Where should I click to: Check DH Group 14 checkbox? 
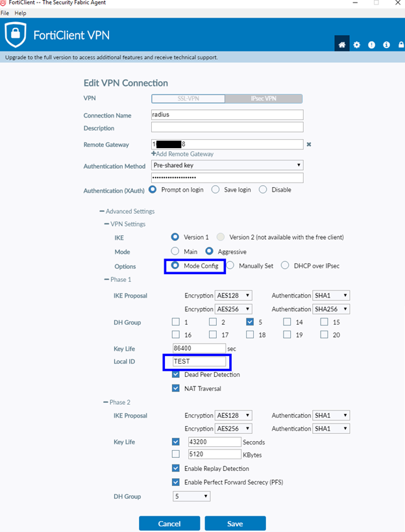coord(287,322)
